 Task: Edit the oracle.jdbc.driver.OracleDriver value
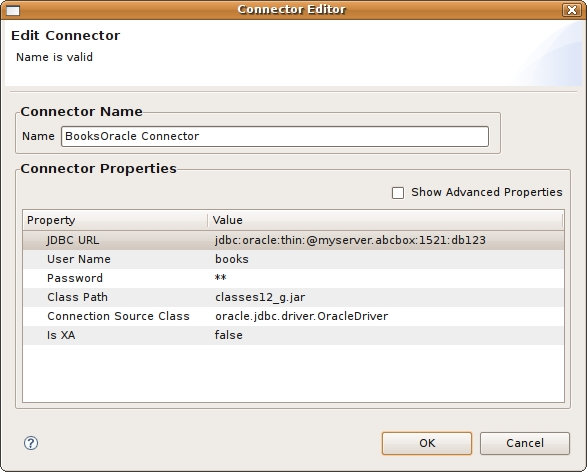301,316
